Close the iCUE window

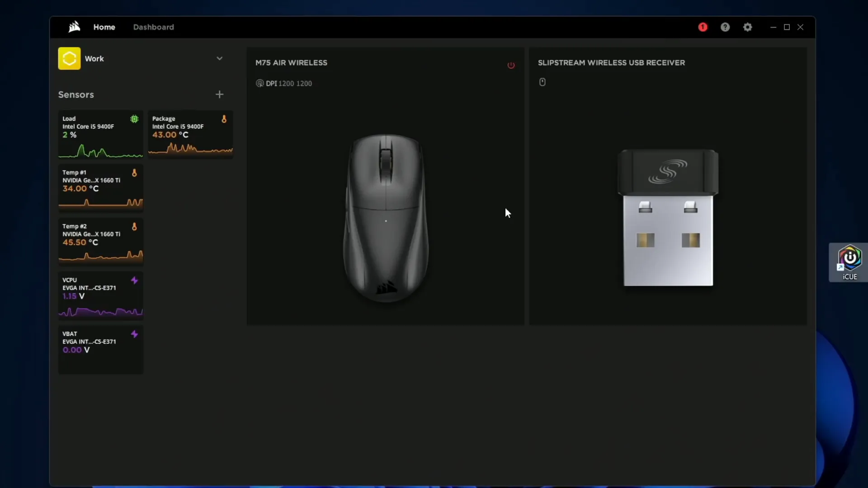point(800,27)
